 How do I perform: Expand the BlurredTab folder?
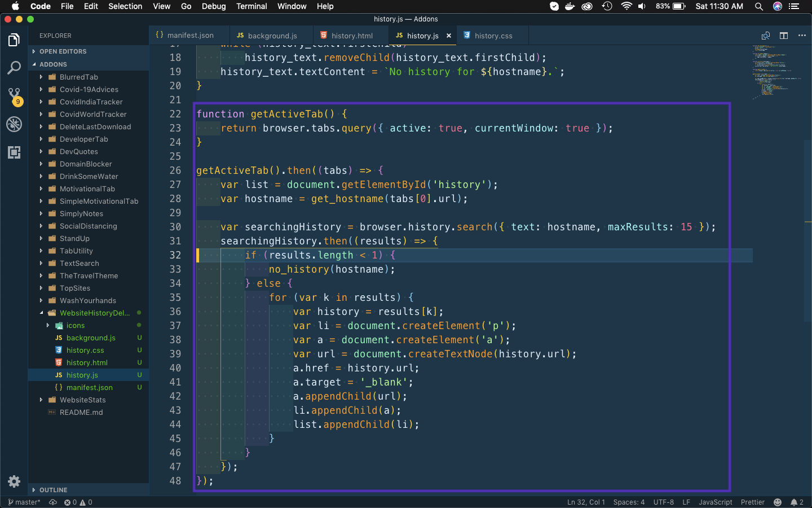tap(89, 77)
